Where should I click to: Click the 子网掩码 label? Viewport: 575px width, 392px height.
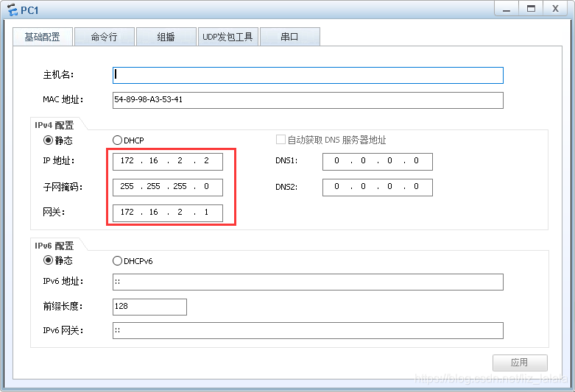pos(63,187)
